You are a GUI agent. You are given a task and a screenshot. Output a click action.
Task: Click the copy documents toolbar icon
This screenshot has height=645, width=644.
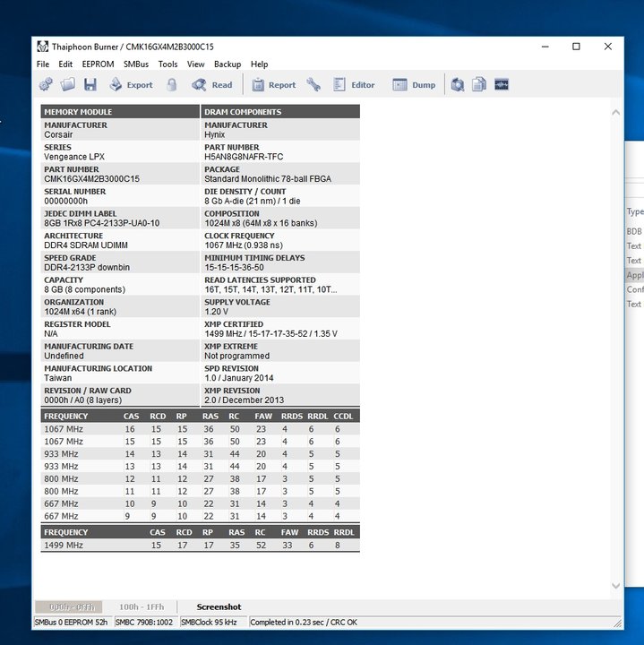(x=479, y=85)
